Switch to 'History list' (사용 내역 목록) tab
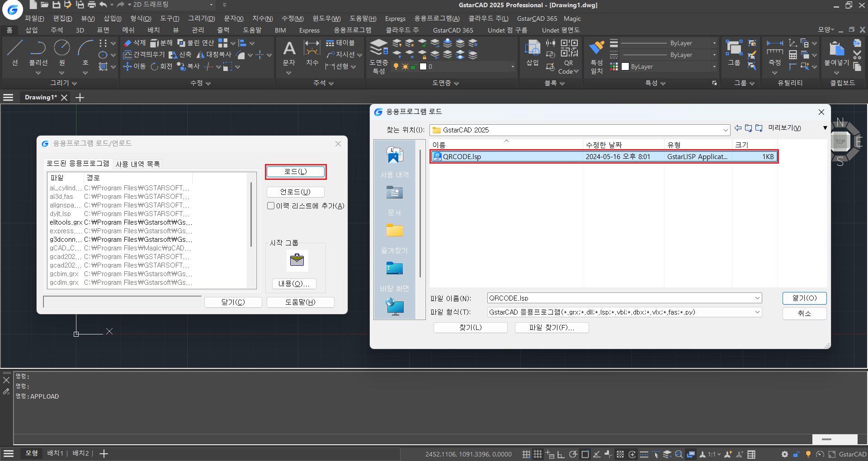868x461 pixels. (x=138, y=164)
